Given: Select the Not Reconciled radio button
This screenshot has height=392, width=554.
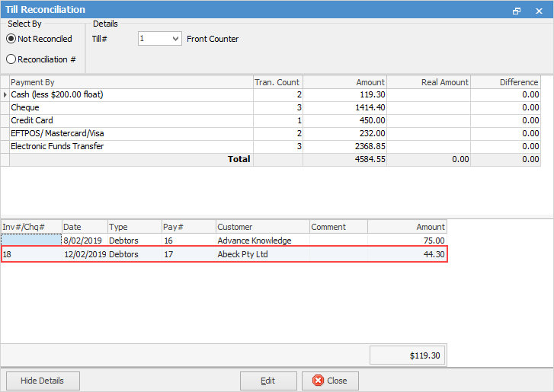Looking at the screenshot, I should [x=11, y=39].
